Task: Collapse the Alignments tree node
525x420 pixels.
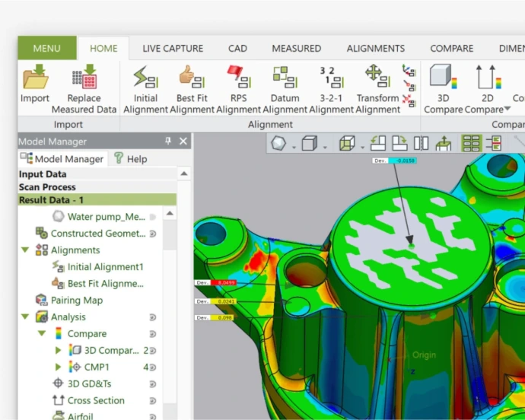Action: 25,250
